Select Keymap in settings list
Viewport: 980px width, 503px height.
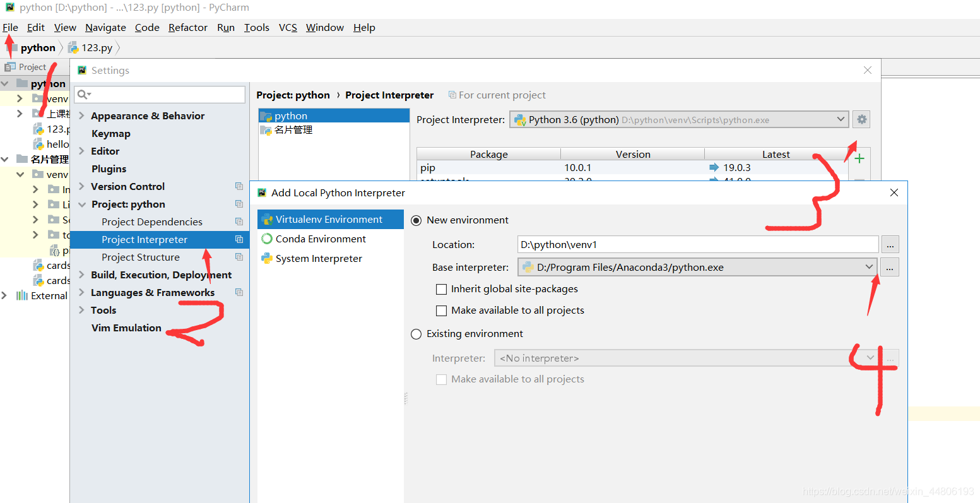tap(110, 134)
